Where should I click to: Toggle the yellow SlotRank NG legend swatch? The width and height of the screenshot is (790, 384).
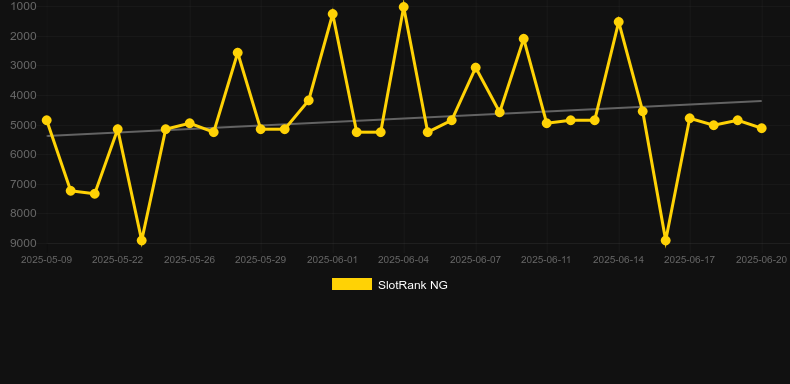352,284
